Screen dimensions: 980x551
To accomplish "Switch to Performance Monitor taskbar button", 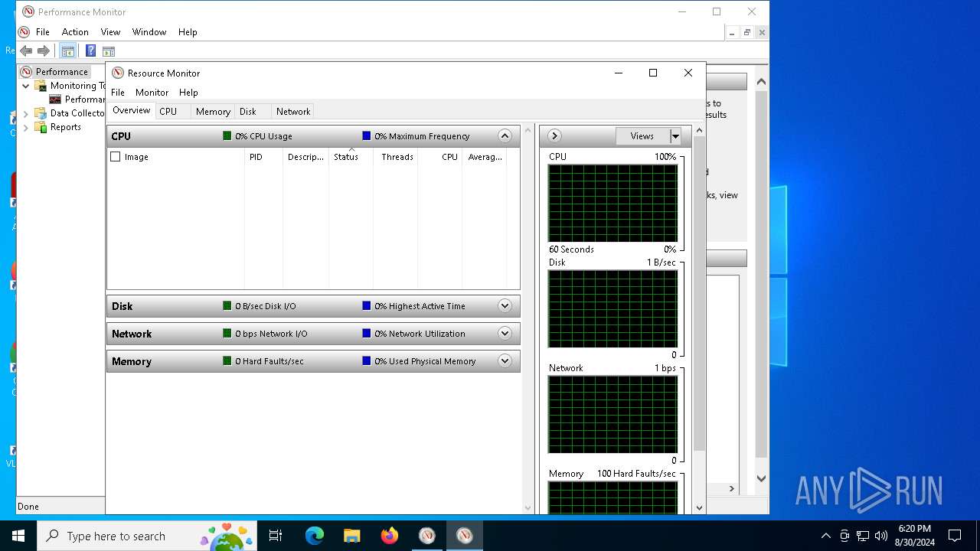I will (x=427, y=536).
